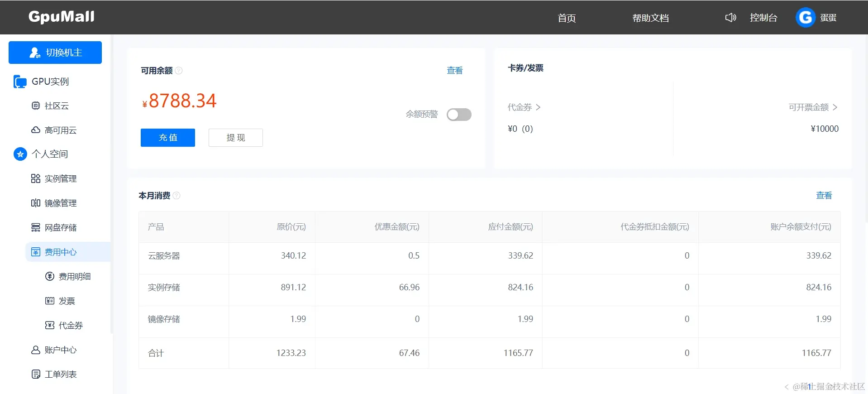Click the 340.12 original price cell

tap(293, 255)
